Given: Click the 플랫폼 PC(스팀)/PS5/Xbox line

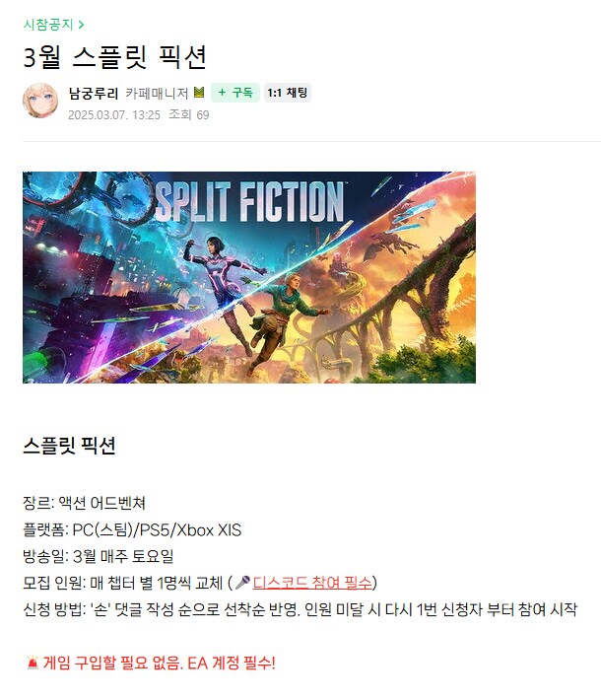Looking at the screenshot, I should pyautogui.click(x=132, y=529).
